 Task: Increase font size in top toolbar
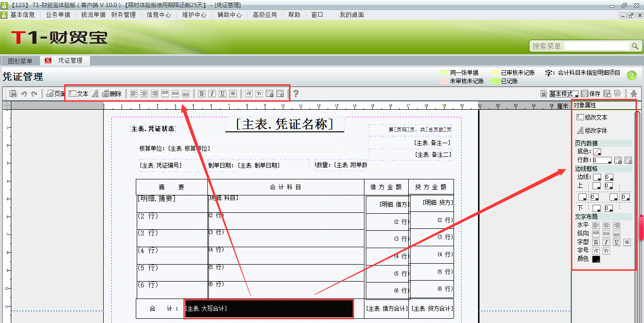tap(248, 94)
